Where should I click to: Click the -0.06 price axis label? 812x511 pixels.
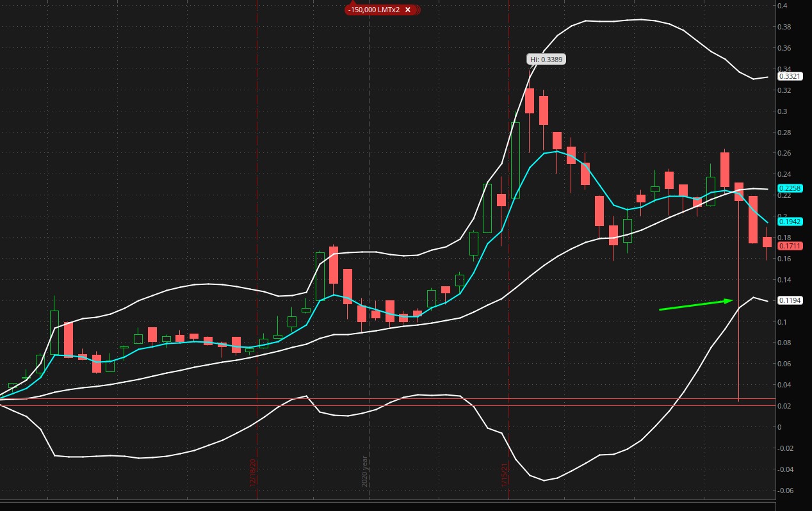point(786,491)
